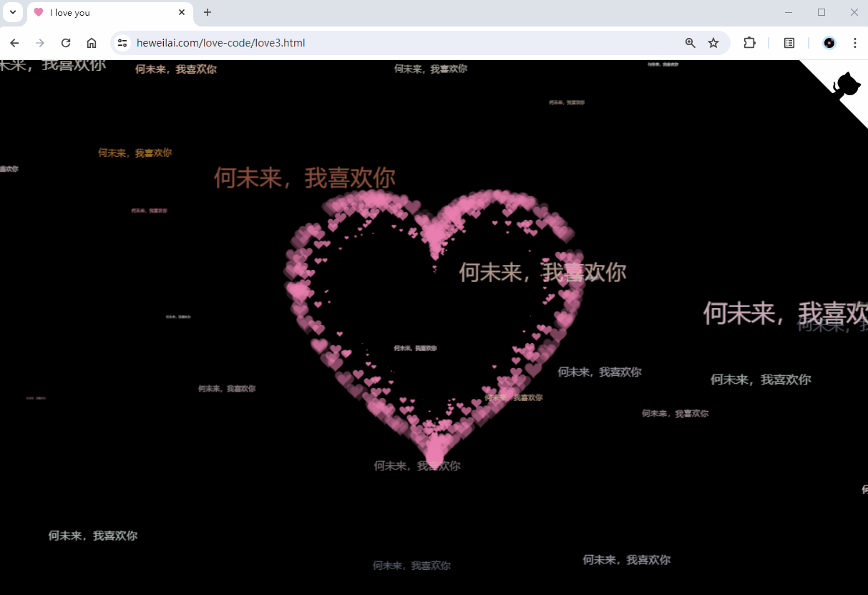Screen dimensions: 868x595
Task: Click the page zoom magnifier icon
Action: point(690,43)
